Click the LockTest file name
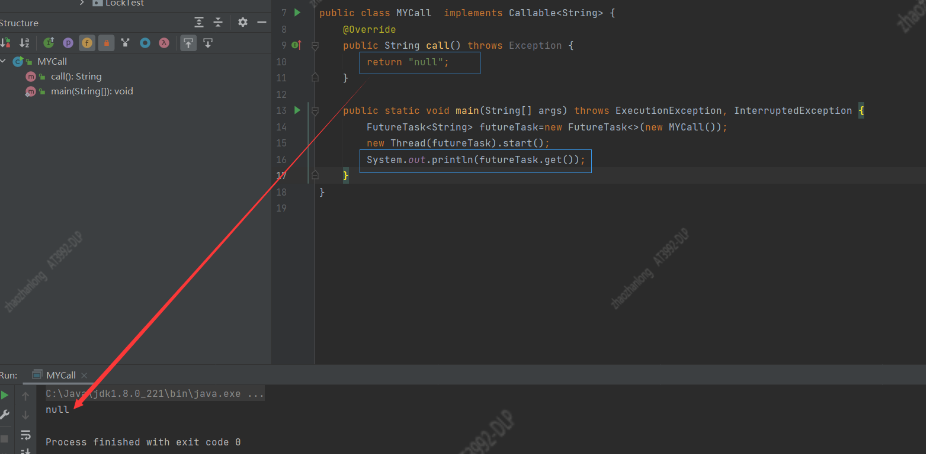This screenshot has height=454, width=926. click(125, 3)
